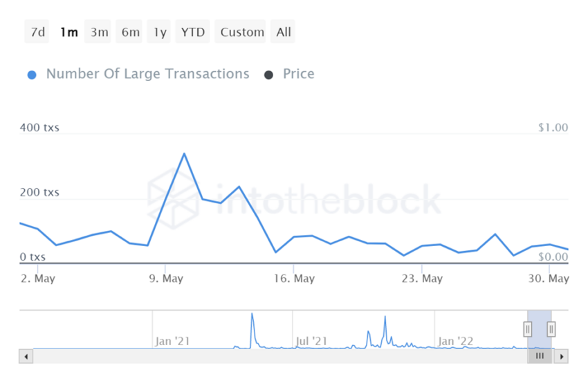
Task: Click the dark Price legend dot
Action: coord(268,75)
